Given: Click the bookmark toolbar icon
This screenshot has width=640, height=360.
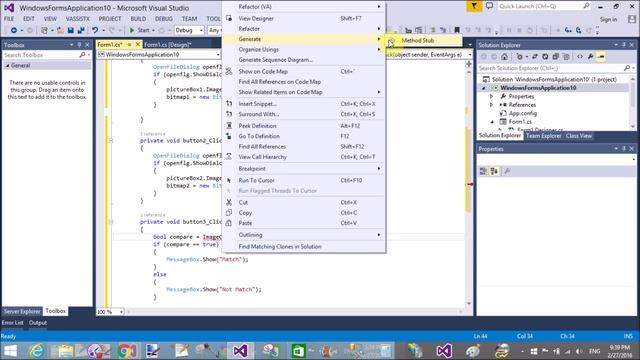Looking at the screenshot, I should 457,30.
